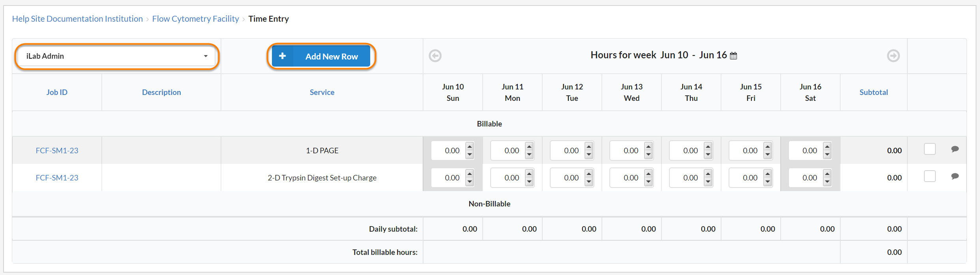Open the iLab Admin user dropdown

pos(117,56)
